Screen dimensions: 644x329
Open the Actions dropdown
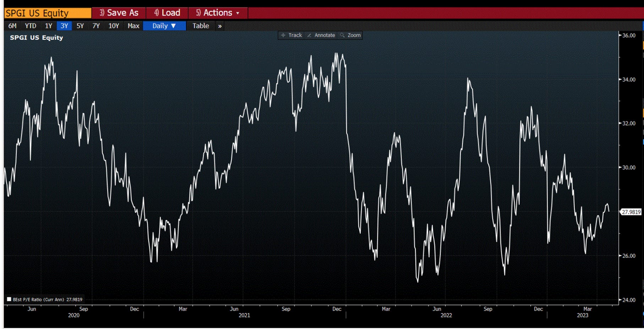pyautogui.click(x=217, y=13)
